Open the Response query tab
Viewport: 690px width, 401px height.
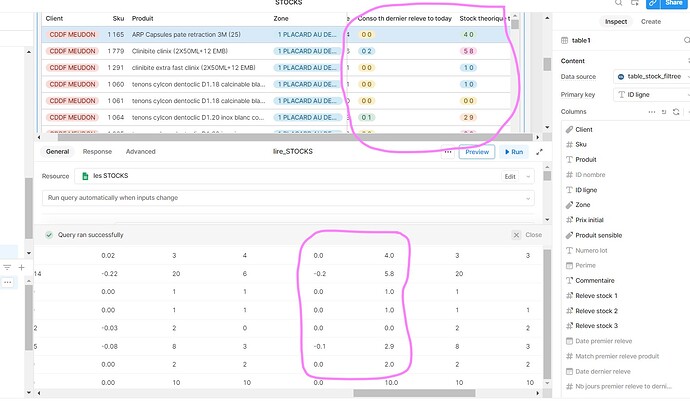click(x=97, y=151)
